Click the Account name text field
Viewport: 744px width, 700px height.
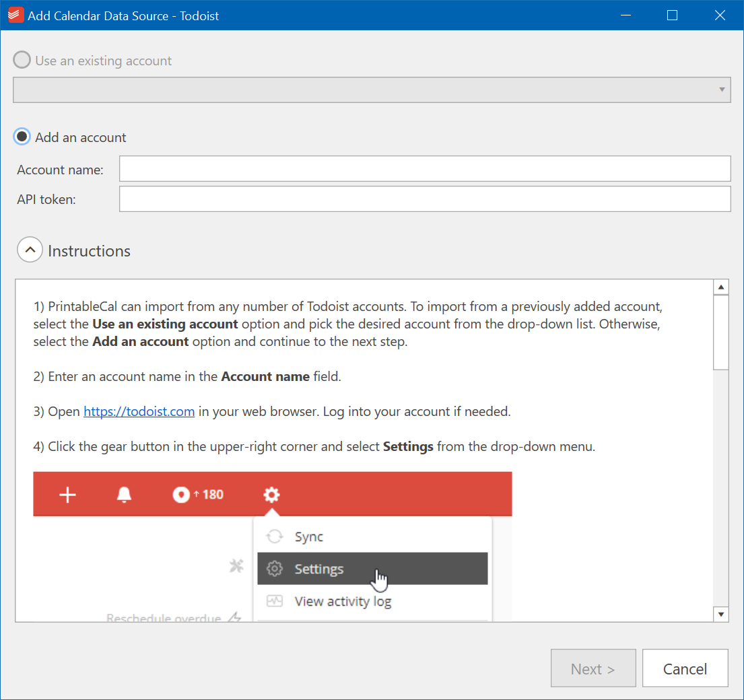pos(425,168)
